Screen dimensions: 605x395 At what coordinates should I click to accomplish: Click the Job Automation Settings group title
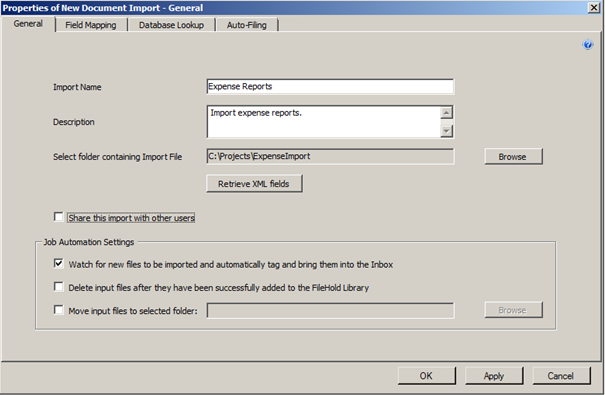click(89, 242)
